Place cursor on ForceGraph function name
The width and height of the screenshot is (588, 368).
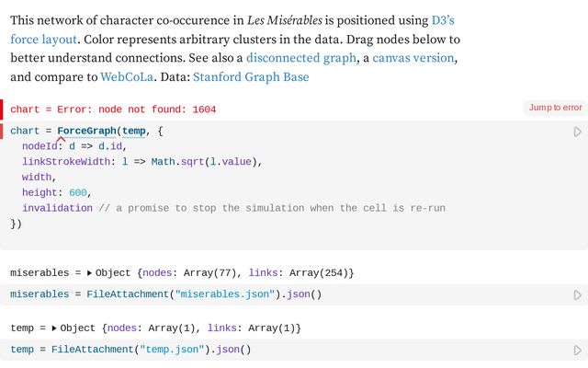pos(86,132)
